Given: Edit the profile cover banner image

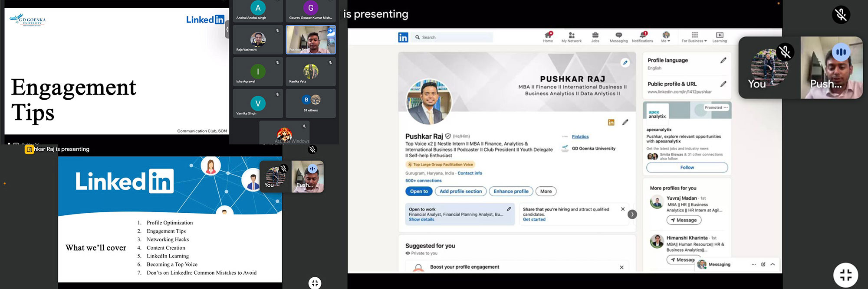Looking at the screenshot, I should click(625, 62).
